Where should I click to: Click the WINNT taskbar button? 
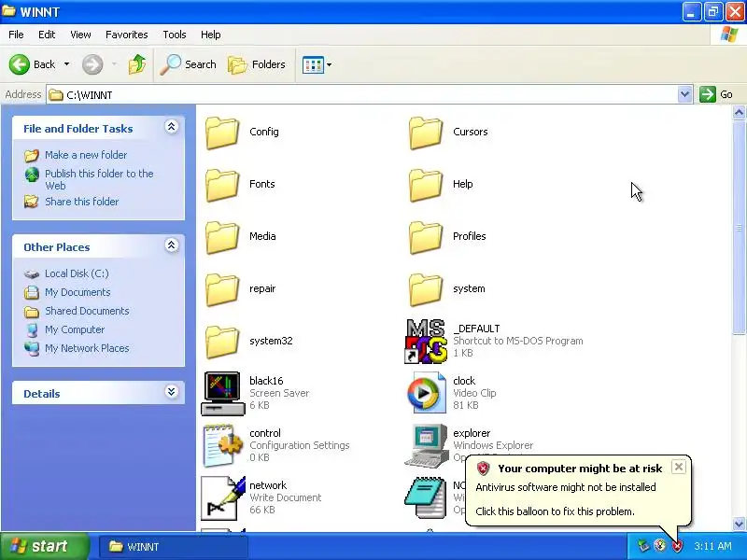[x=174, y=547]
